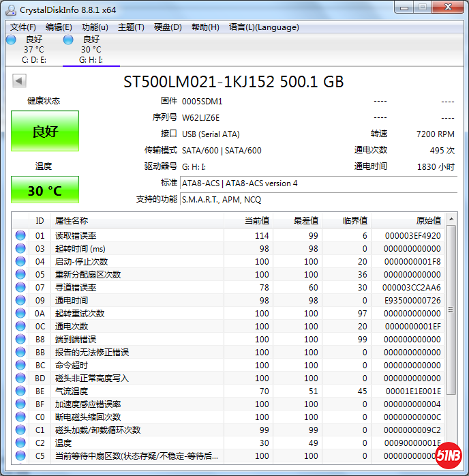The width and height of the screenshot is (469, 476).
Task: Click the green 良好 health status button
Action: coord(45,132)
